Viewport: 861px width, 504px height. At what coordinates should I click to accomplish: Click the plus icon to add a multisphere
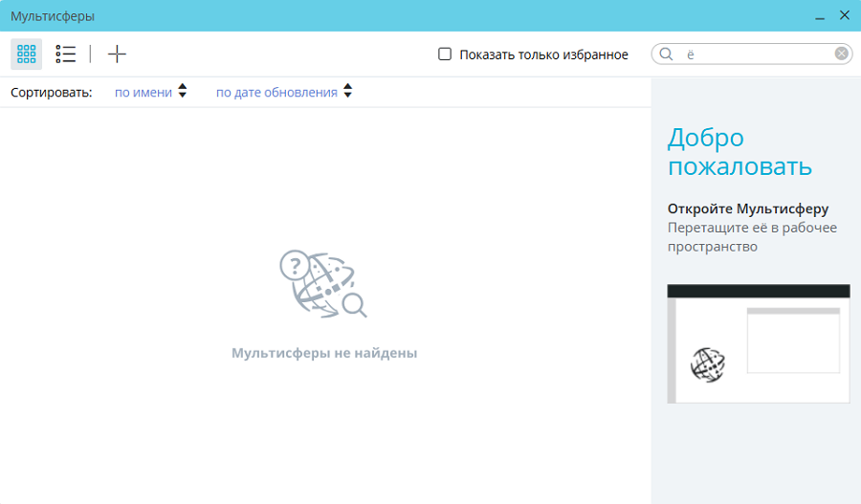(x=117, y=54)
